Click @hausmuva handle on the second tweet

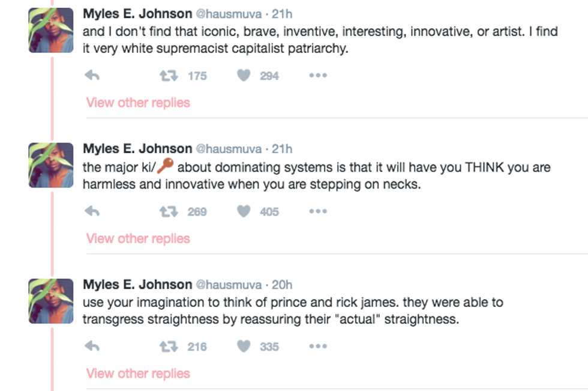click(x=229, y=149)
